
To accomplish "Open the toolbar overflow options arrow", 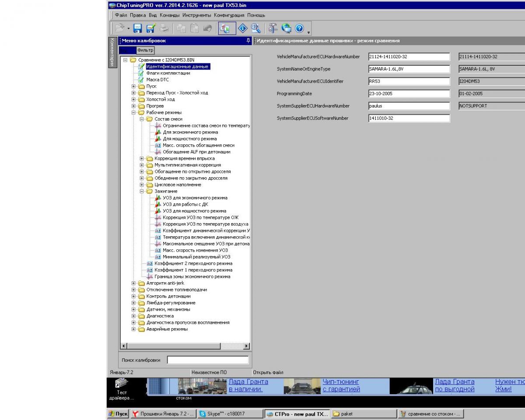I will 309,31.
